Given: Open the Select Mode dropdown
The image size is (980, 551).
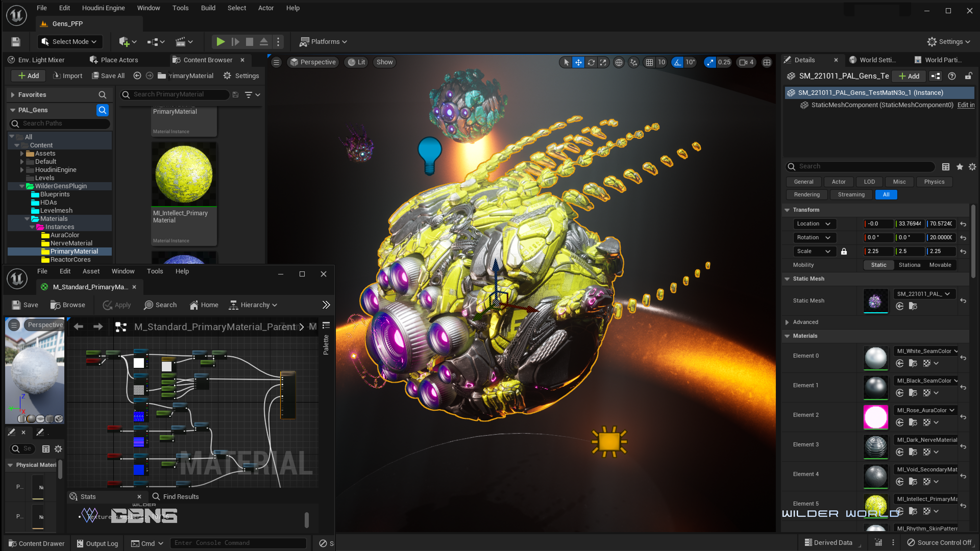Looking at the screenshot, I should pyautogui.click(x=70, y=42).
